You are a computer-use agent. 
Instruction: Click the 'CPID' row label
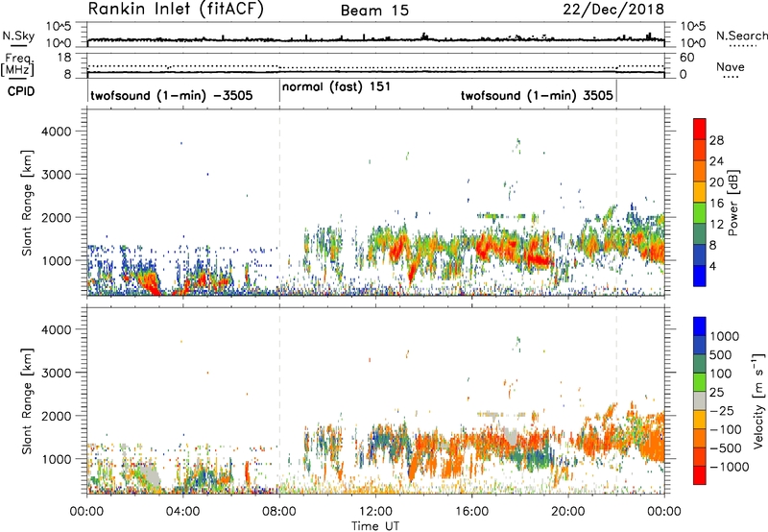(21, 91)
